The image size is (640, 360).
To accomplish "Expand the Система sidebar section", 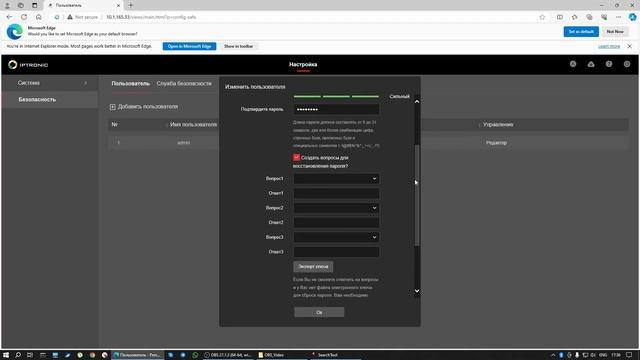I will click(x=50, y=83).
